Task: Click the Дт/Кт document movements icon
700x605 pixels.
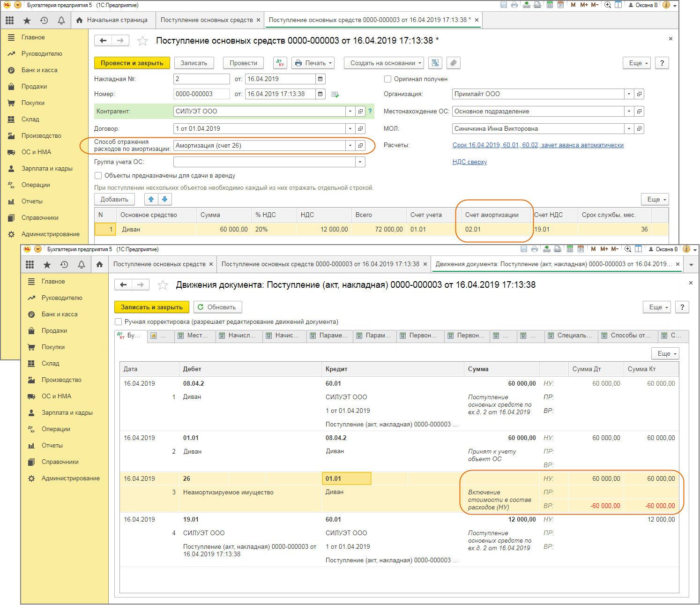Action: tap(280, 63)
